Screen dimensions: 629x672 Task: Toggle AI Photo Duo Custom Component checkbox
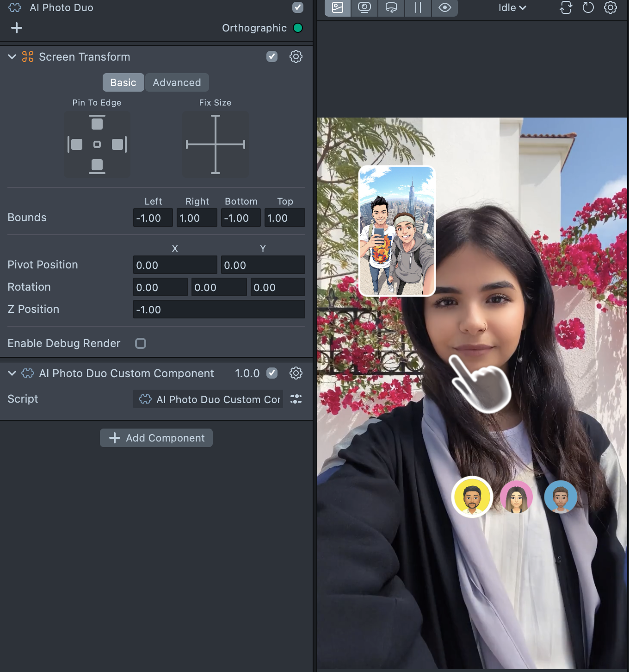[x=272, y=373]
